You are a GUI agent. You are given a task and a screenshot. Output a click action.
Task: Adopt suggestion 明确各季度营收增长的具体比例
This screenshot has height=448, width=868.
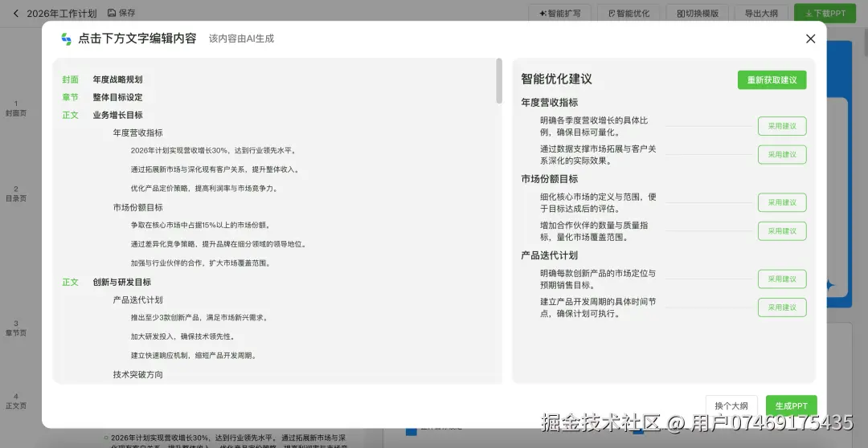pyautogui.click(x=782, y=126)
